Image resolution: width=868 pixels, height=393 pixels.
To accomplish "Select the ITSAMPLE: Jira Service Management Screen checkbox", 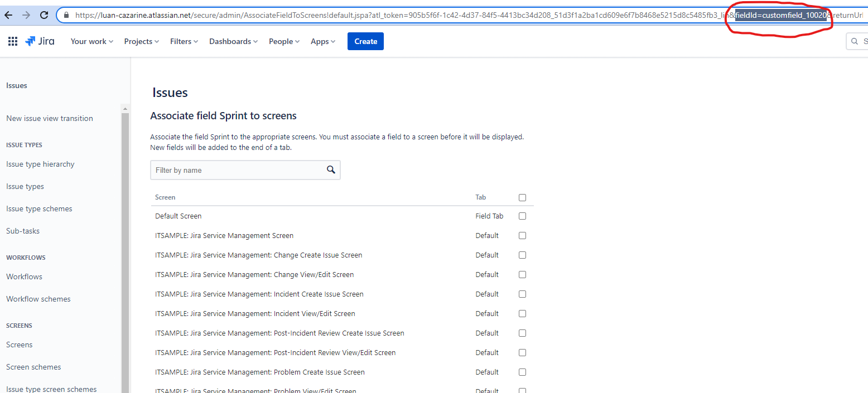I will (522, 235).
